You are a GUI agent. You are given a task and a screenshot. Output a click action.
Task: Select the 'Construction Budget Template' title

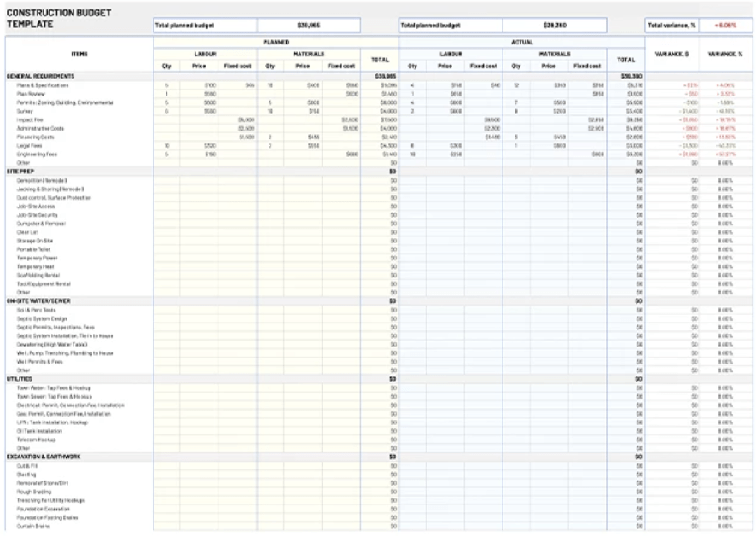tap(58, 18)
